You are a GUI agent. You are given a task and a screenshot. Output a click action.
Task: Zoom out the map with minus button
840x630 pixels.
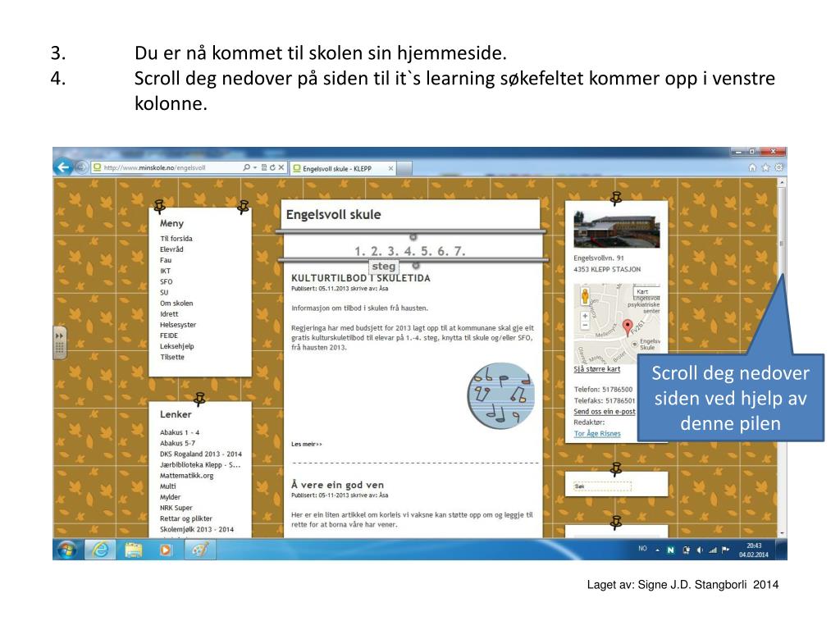[585, 325]
